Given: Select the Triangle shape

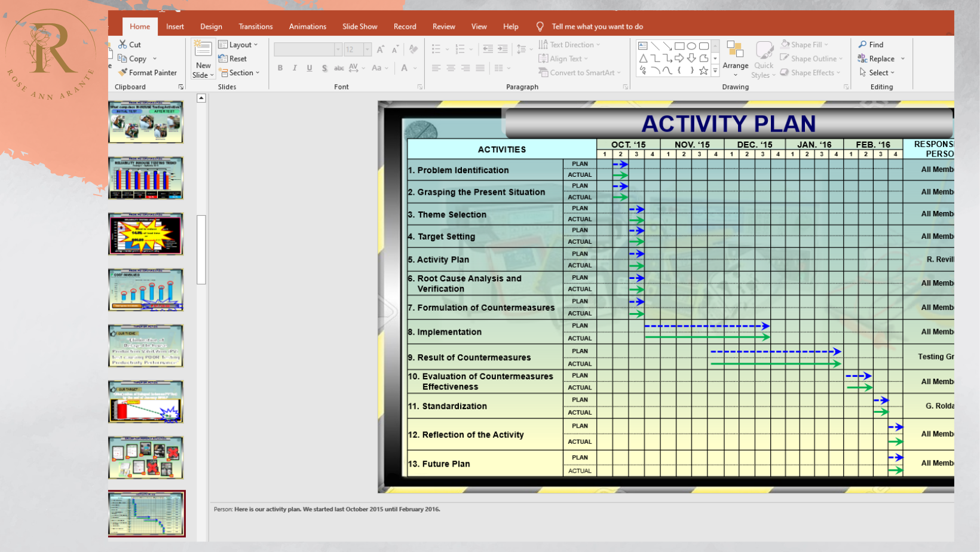Looking at the screenshot, I should coord(643,58).
